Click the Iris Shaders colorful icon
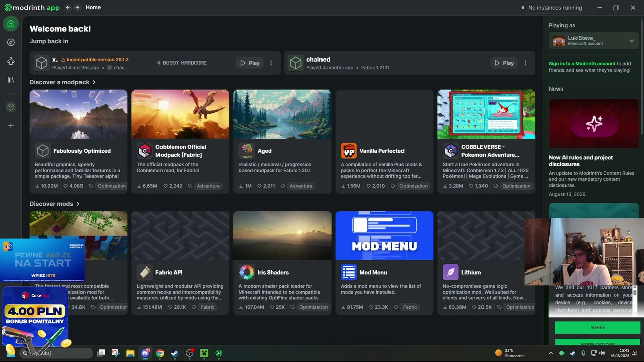 tap(247, 272)
